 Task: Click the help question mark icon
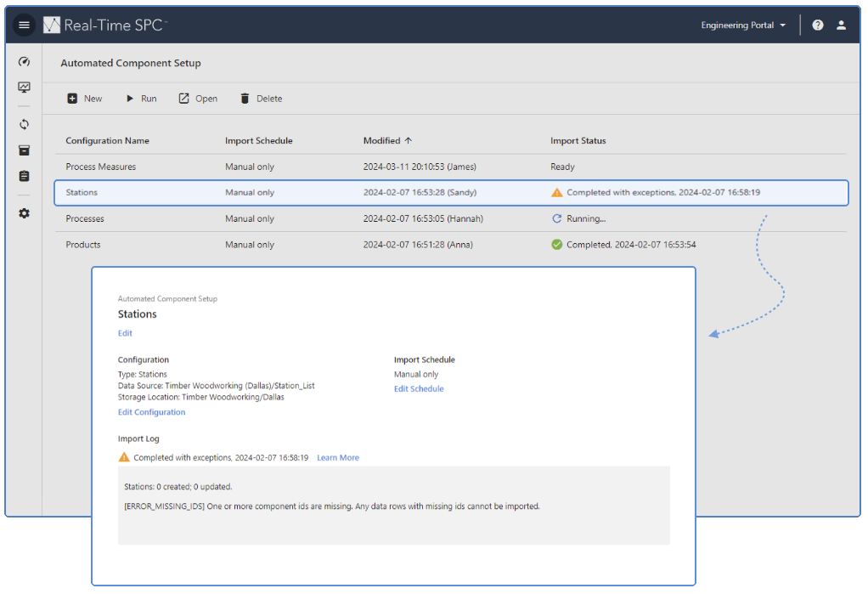click(817, 25)
